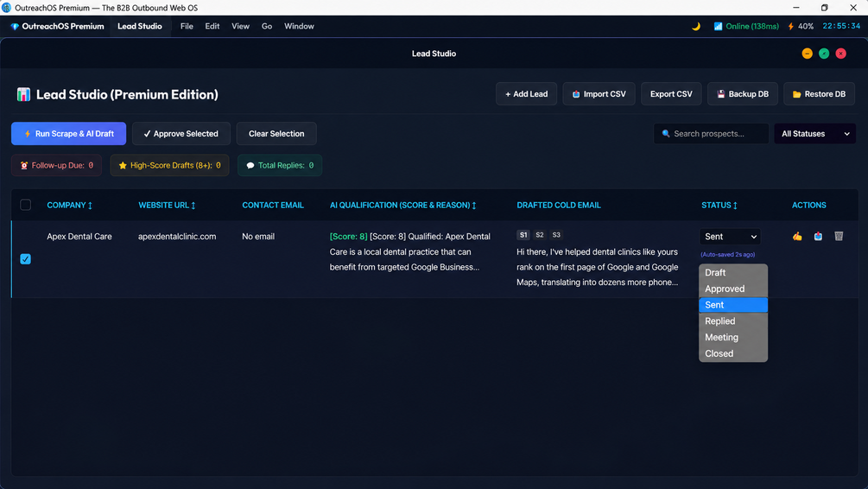Click the battery lightning bolt icon

[x=790, y=26]
